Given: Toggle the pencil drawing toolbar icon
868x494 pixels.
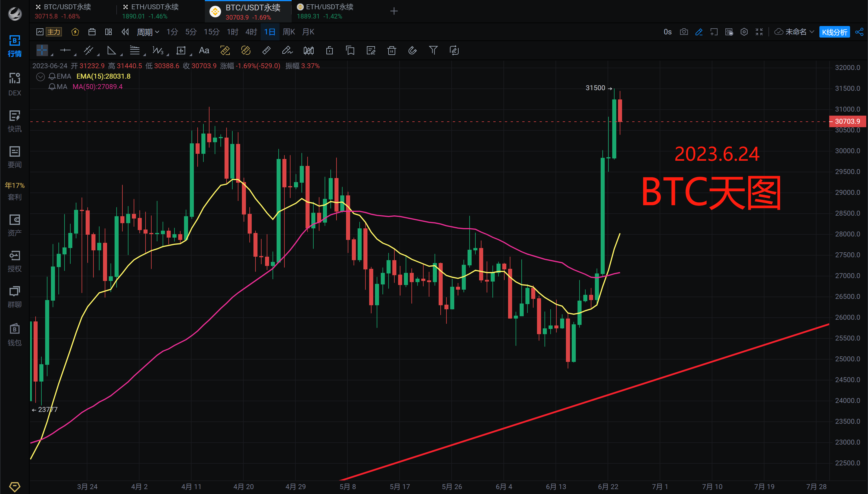Looking at the screenshot, I should 699,32.
